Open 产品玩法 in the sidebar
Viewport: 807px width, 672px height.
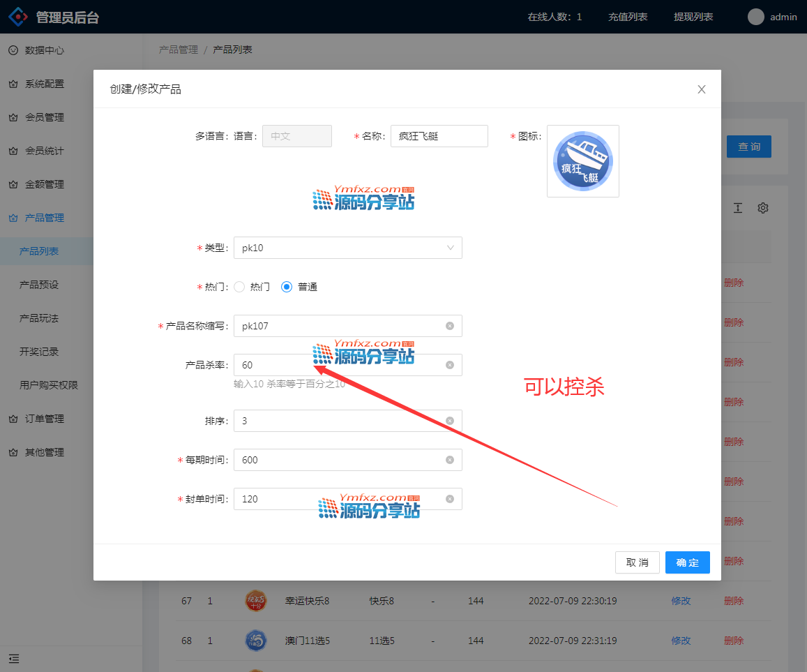39,318
